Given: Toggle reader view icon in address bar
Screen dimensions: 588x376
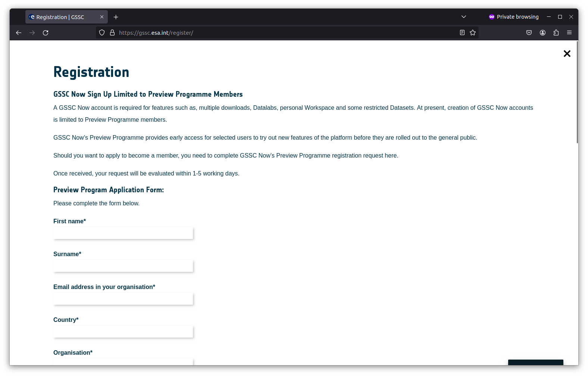Looking at the screenshot, I should pos(462,33).
